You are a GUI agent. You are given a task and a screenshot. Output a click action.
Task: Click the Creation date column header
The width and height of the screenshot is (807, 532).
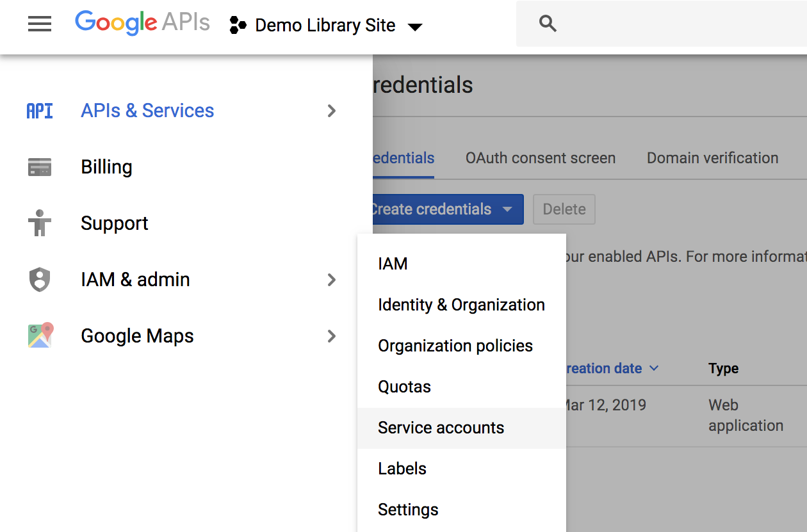click(605, 368)
